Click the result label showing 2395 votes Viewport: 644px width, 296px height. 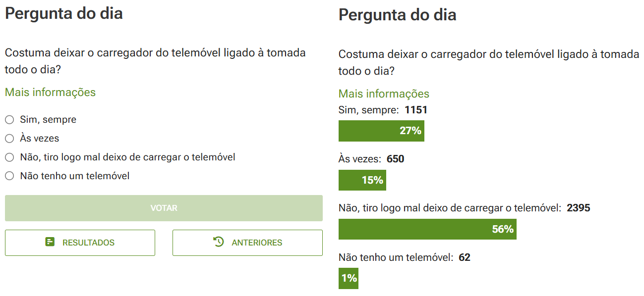[x=464, y=208]
